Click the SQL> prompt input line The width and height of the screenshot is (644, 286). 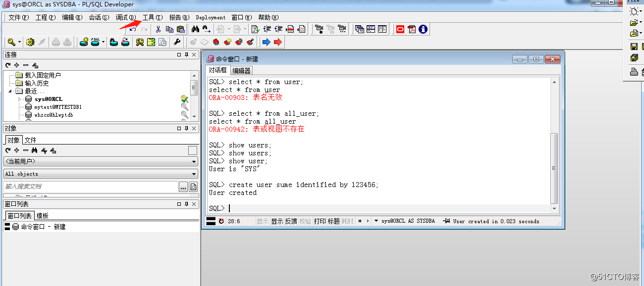(x=379, y=208)
